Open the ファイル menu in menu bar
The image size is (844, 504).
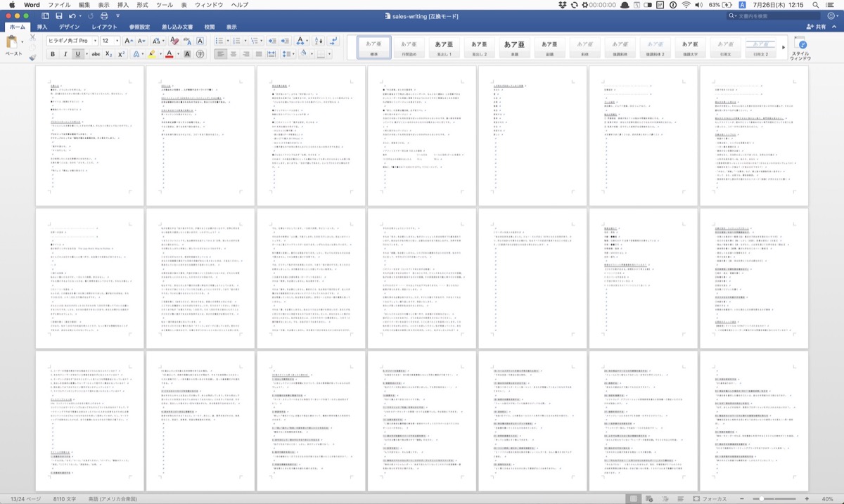pos(59,5)
